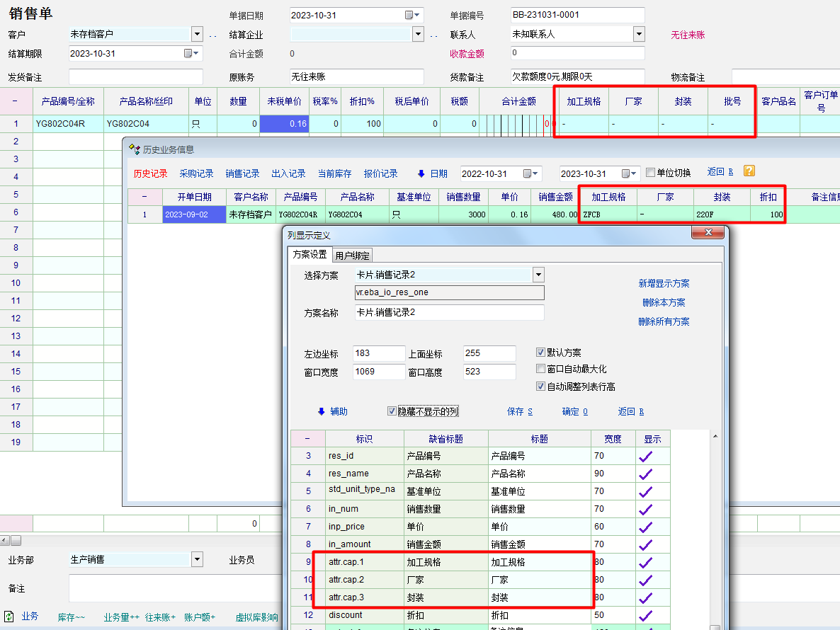Switch to the 用户绑定 tab
This screenshot has height=630, width=840.
(353, 255)
